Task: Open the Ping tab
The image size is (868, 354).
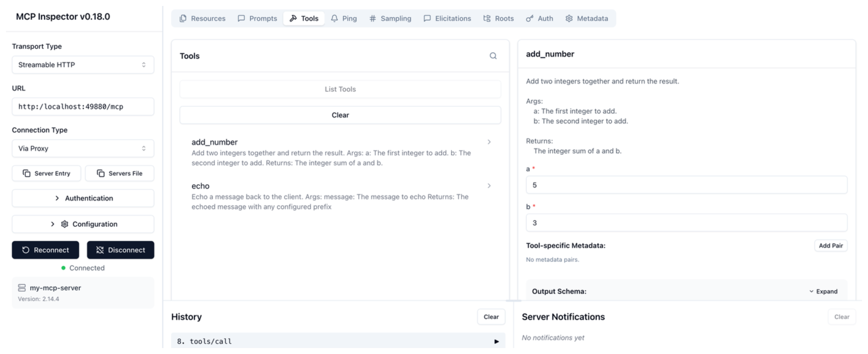Action: pyautogui.click(x=344, y=18)
